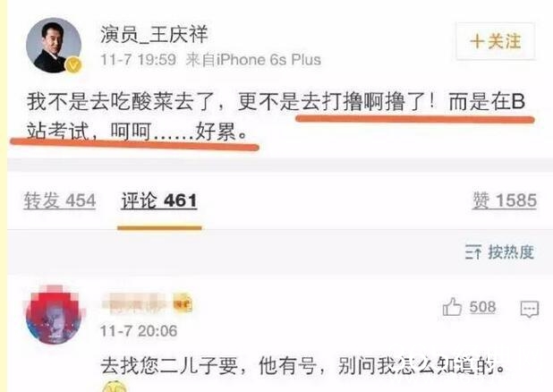Image resolution: width=553 pixels, height=392 pixels.
Task: Click the blurred commenter username
Action: coord(134,303)
